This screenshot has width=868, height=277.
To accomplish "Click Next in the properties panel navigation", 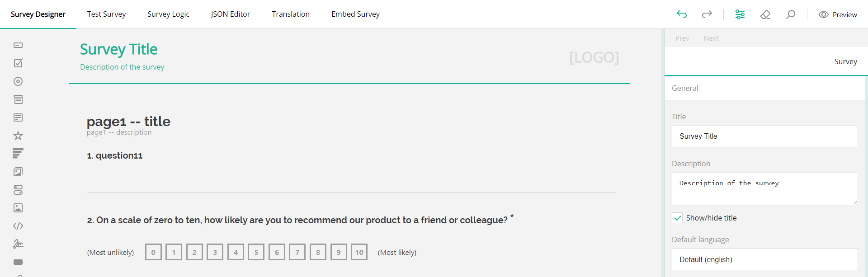I will pos(711,38).
